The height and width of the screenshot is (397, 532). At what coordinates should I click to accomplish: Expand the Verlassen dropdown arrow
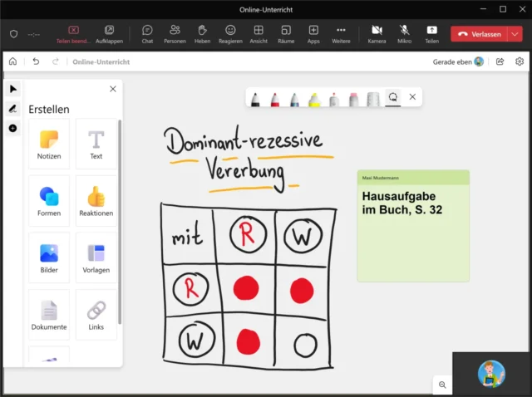(x=515, y=34)
